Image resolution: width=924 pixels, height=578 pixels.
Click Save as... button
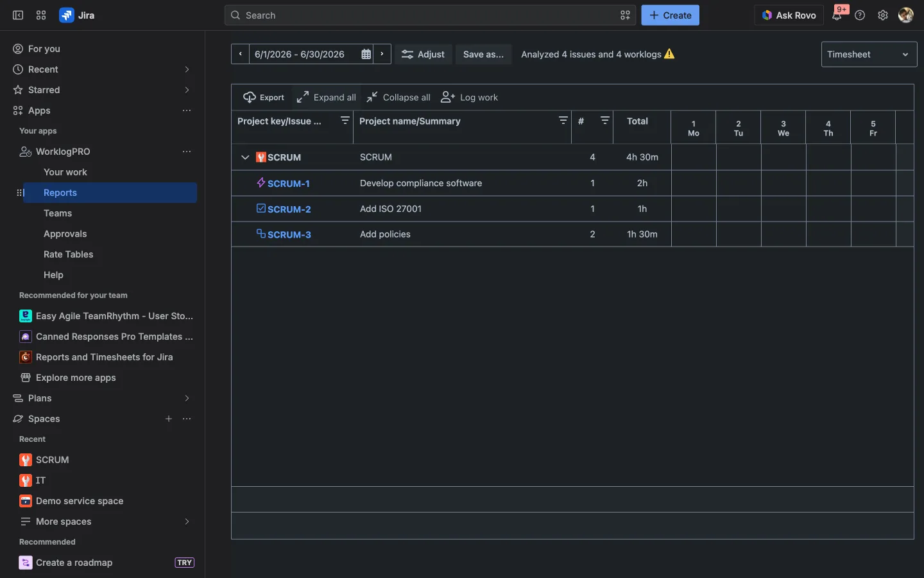point(484,55)
